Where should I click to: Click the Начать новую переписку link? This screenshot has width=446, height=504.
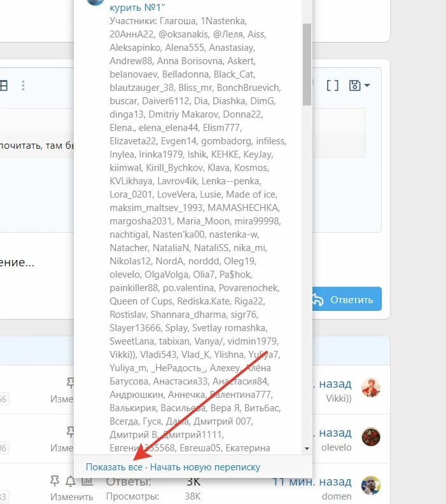[x=206, y=467]
